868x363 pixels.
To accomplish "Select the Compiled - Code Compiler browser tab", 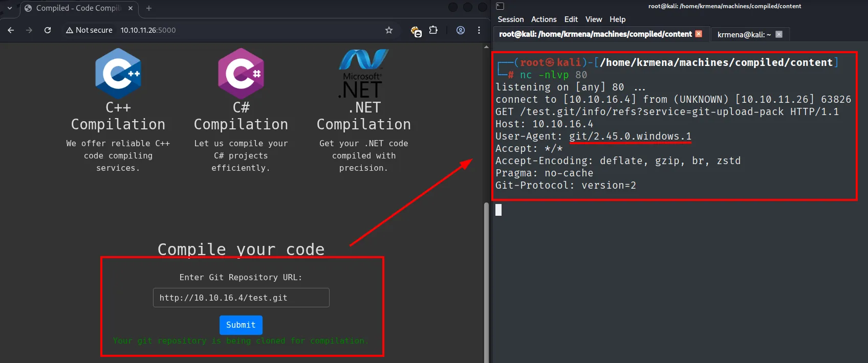I will tap(79, 8).
